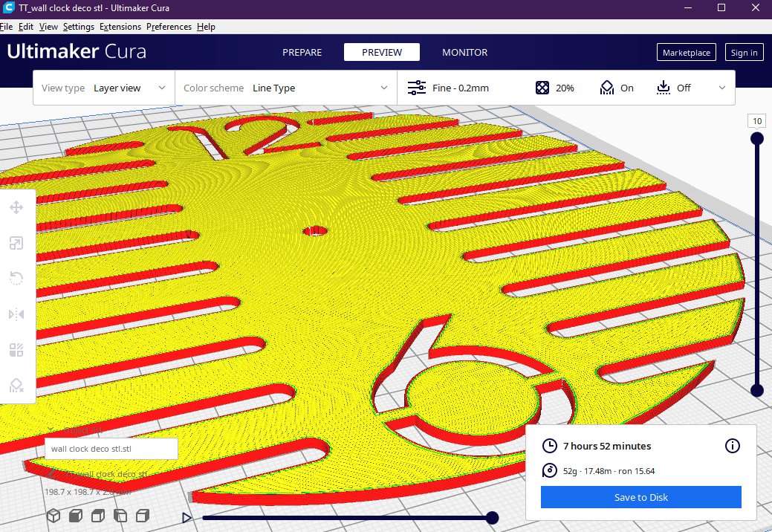Open the Settings menu
The width and height of the screenshot is (772, 532).
[x=78, y=27]
